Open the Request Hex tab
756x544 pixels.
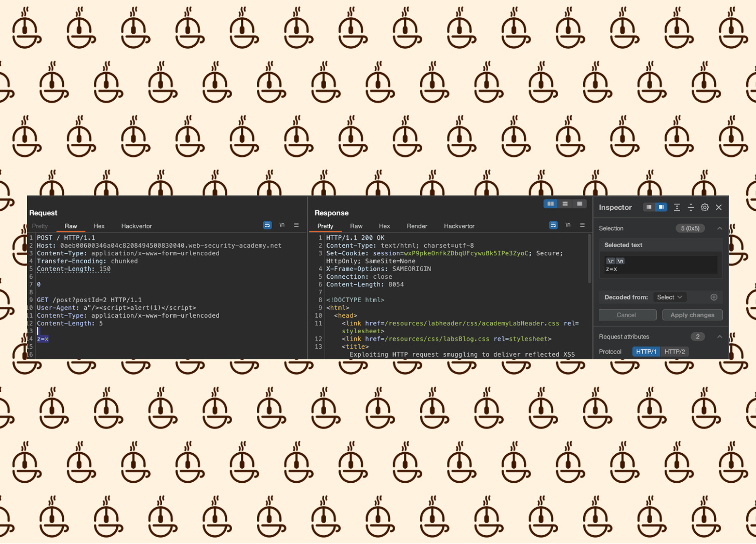[x=99, y=226]
